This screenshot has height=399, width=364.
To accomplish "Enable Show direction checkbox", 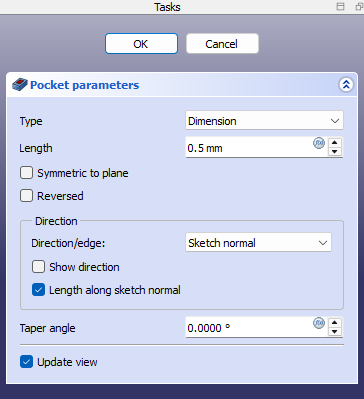I will click(x=38, y=267).
